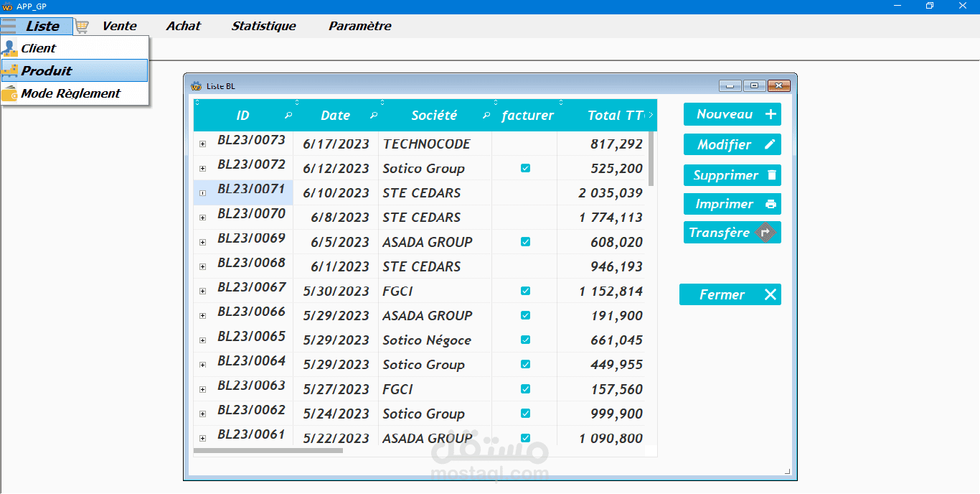The image size is (980, 494).
Task: Choose Mode Règlement from the dropdown
Action: click(75, 93)
